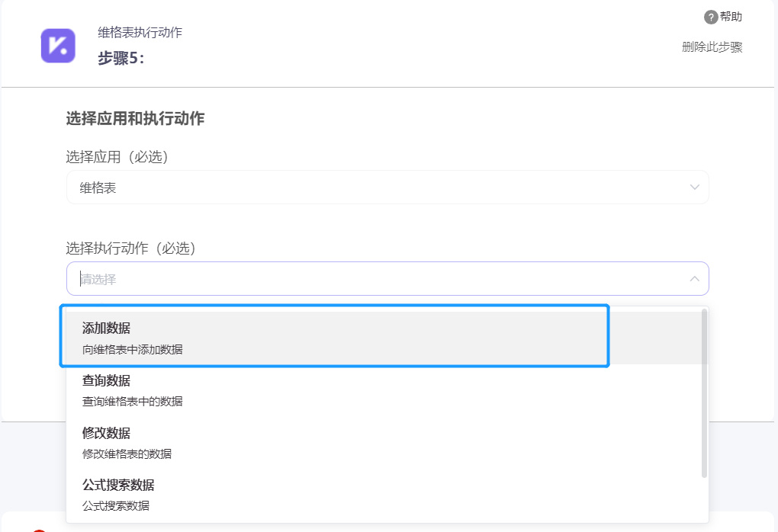Focus the 请选择 action search field
Image resolution: width=778 pixels, height=532 pixels.
[x=387, y=279]
